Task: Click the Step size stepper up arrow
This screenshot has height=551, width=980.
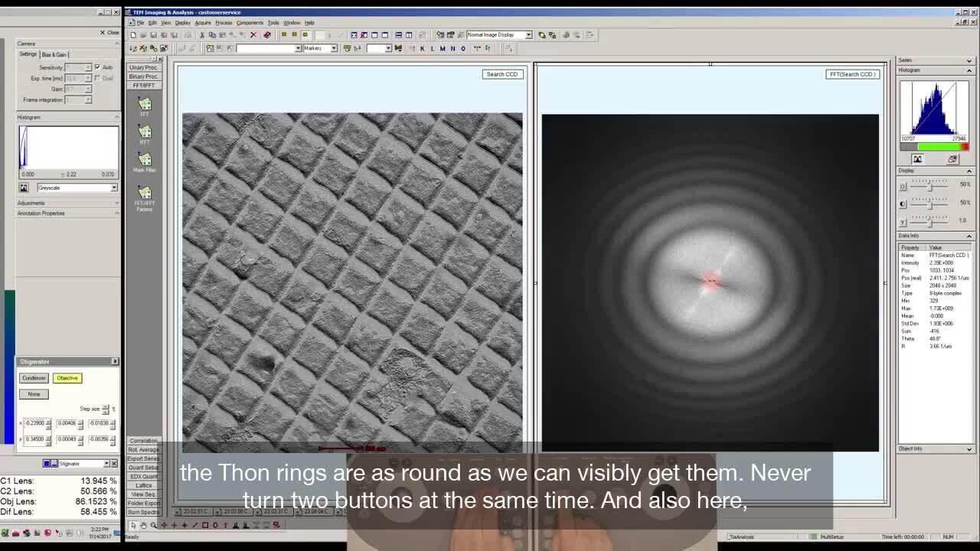Action: (x=106, y=406)
